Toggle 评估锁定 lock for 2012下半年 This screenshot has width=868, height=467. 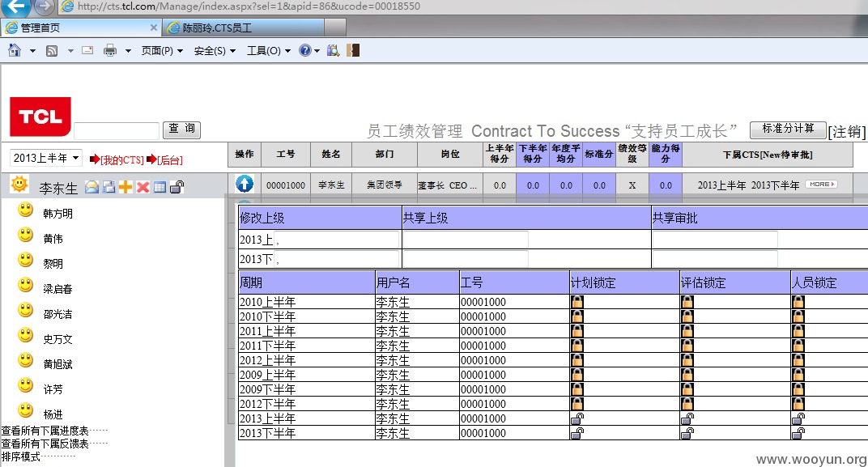point(687,403)
